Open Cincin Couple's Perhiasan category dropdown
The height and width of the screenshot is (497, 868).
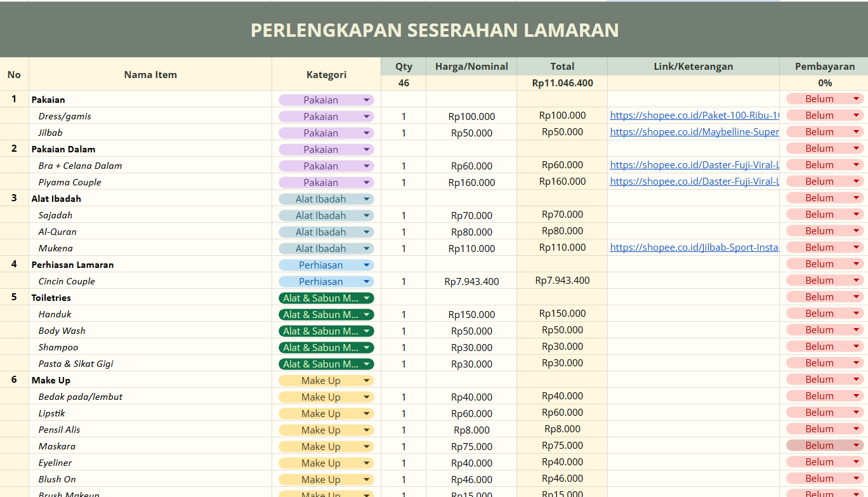click(x=366, y=282)
